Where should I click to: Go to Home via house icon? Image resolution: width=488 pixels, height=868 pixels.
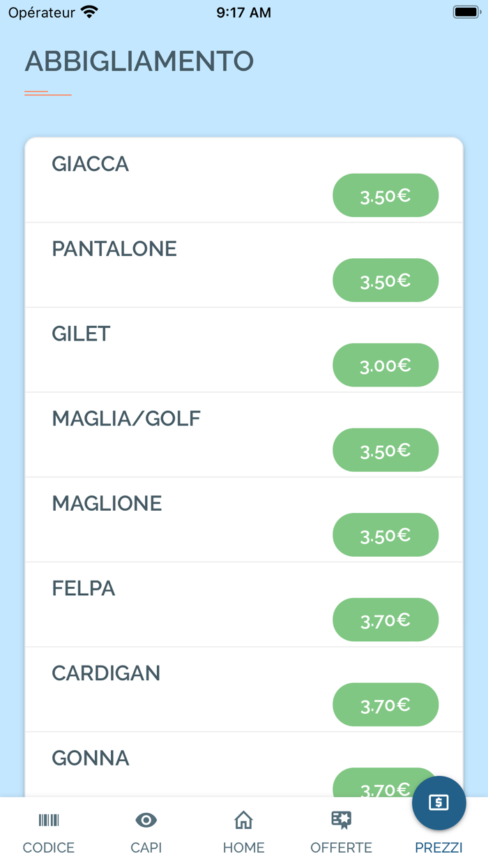coord(243,820)
